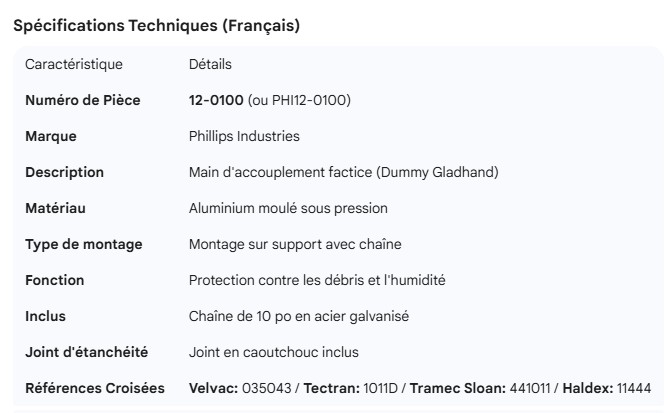
Task: Click the Fonction row label
Action: (54, 280)
